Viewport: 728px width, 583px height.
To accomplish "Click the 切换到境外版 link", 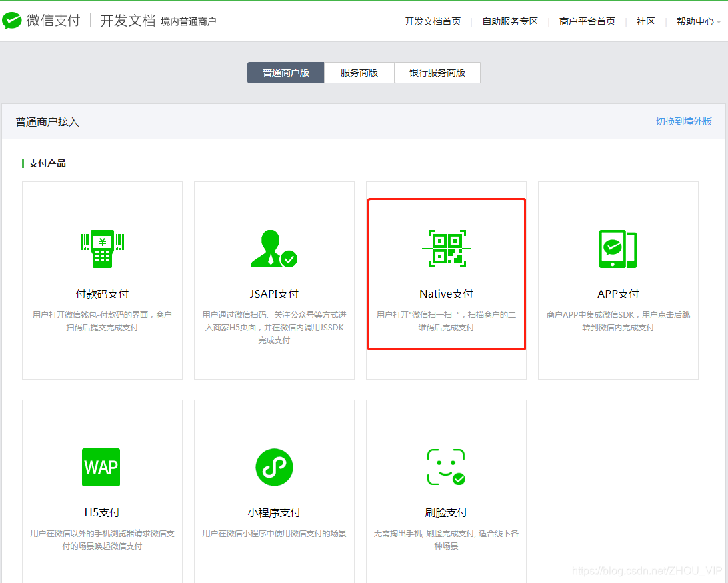I will tap(684, 121).
